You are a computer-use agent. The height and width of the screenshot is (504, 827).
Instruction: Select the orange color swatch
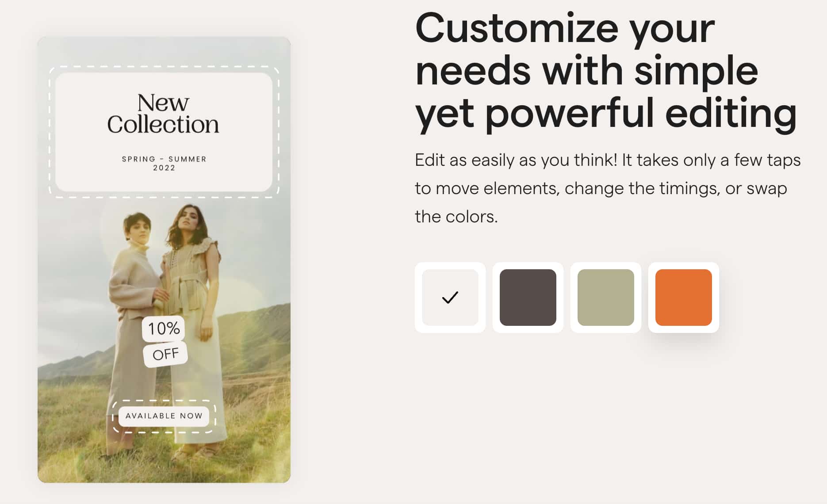pos(683,298)
